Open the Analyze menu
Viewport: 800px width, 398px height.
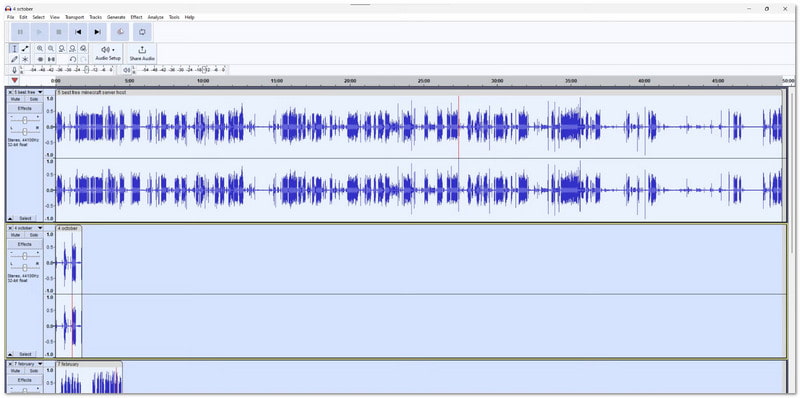click(156, 17)
